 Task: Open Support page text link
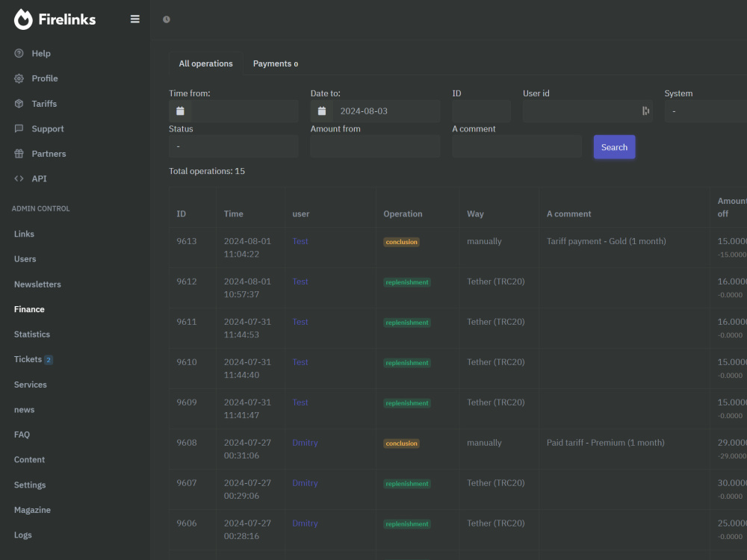click(48, 128)
